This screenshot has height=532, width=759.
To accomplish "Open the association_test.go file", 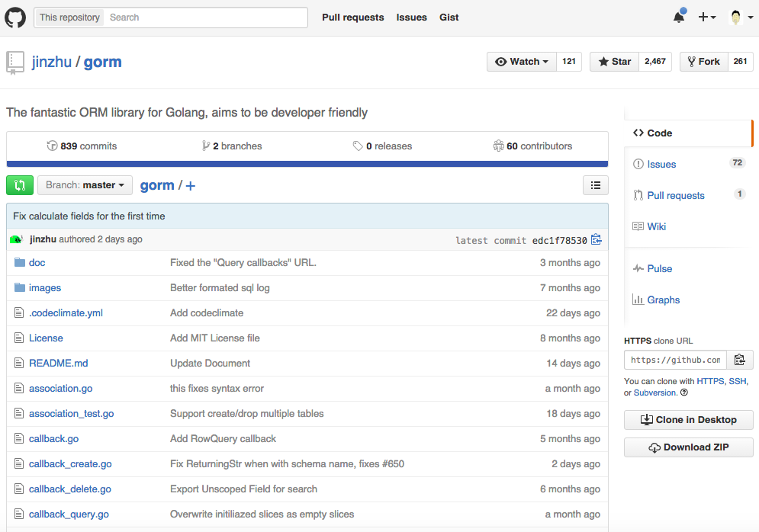I will click(x=71, y=414).
